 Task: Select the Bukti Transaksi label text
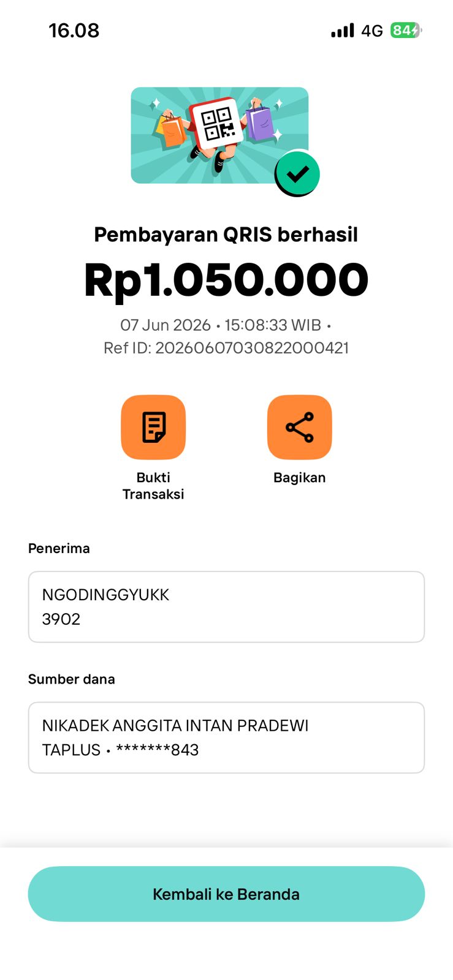pyautogui.click(x=153, y=486)
